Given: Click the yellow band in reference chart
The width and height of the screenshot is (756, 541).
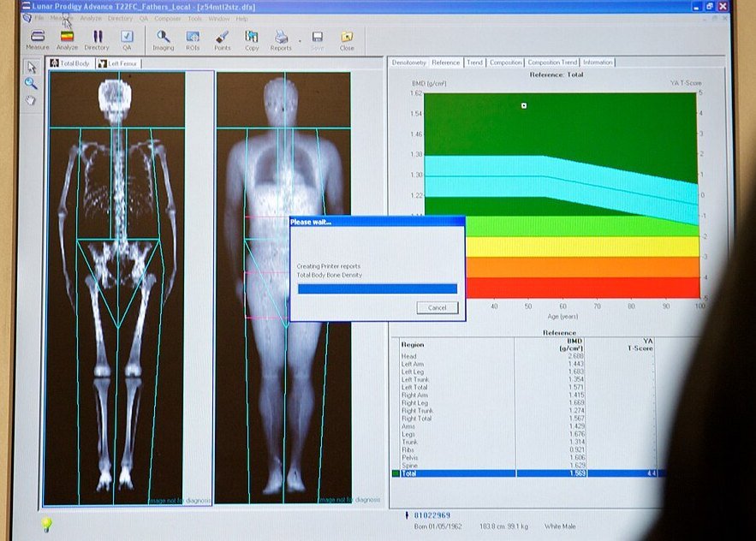Looking at the screenshot, I should (x=583, y=247).
